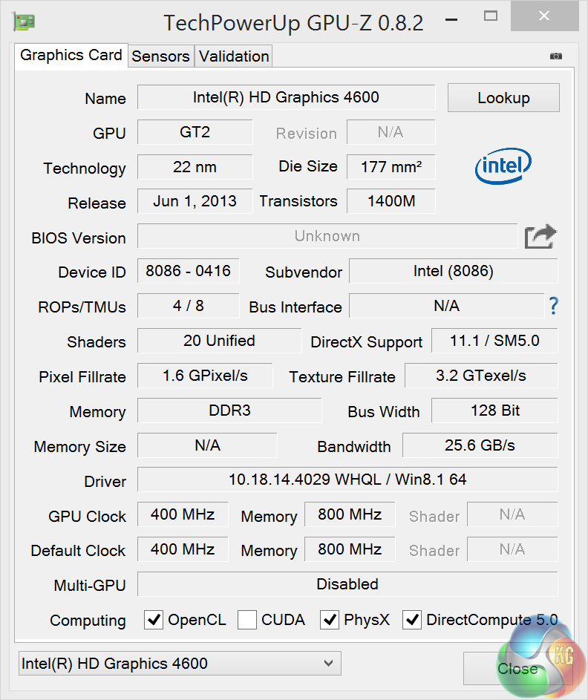
Task: Enable the CUDA checkbox
Action: (247, 620)
